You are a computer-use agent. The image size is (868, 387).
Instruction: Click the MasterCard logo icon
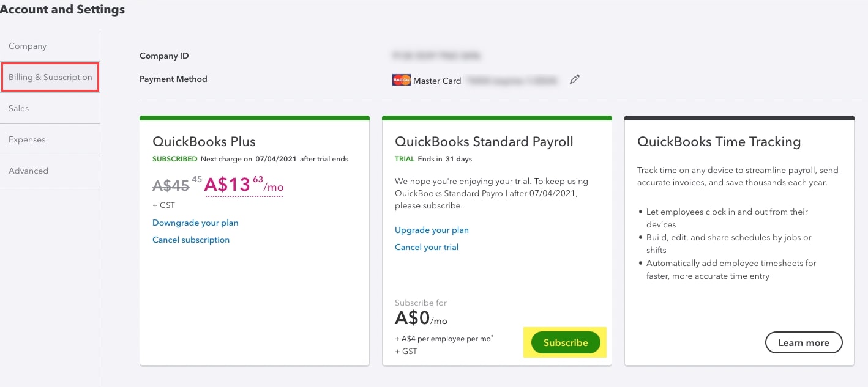[401, 80]
